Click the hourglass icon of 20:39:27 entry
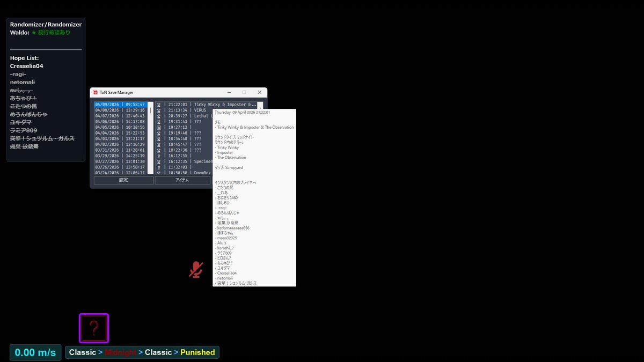Image resolution: width=644 pixels, height=362 pixels. pos(159,116)
